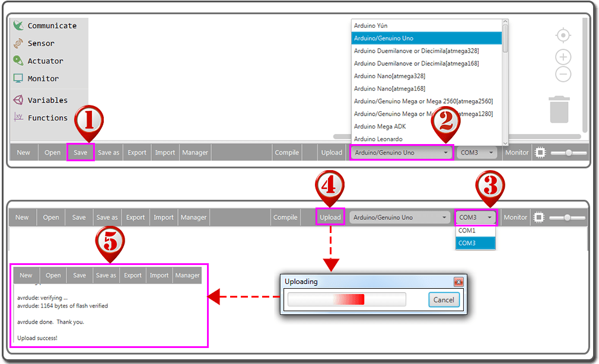The width and height of the screenshot is (599, 364).
Task: Close the Uploading dialog with its X button
Action: click(x=458, y=282)
